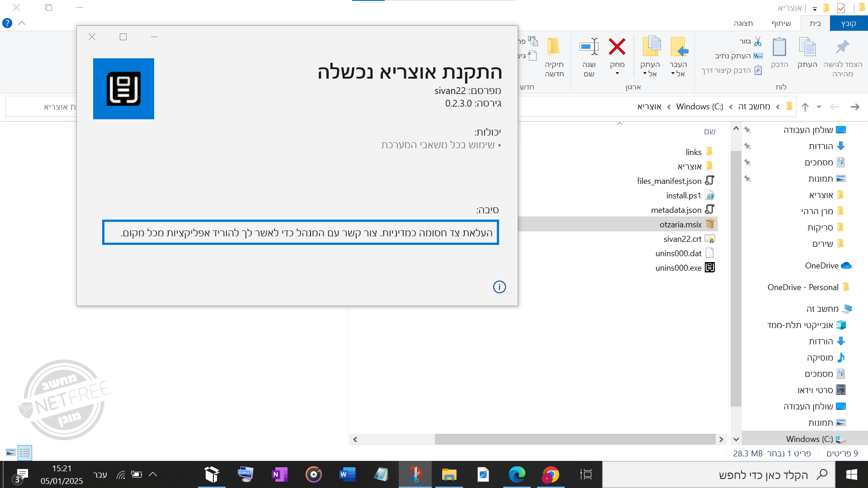Image resolution: width=868 pixels, height=488 pixels.
Task: Click the Explorer help question mark icon
Action: (7, 23)
